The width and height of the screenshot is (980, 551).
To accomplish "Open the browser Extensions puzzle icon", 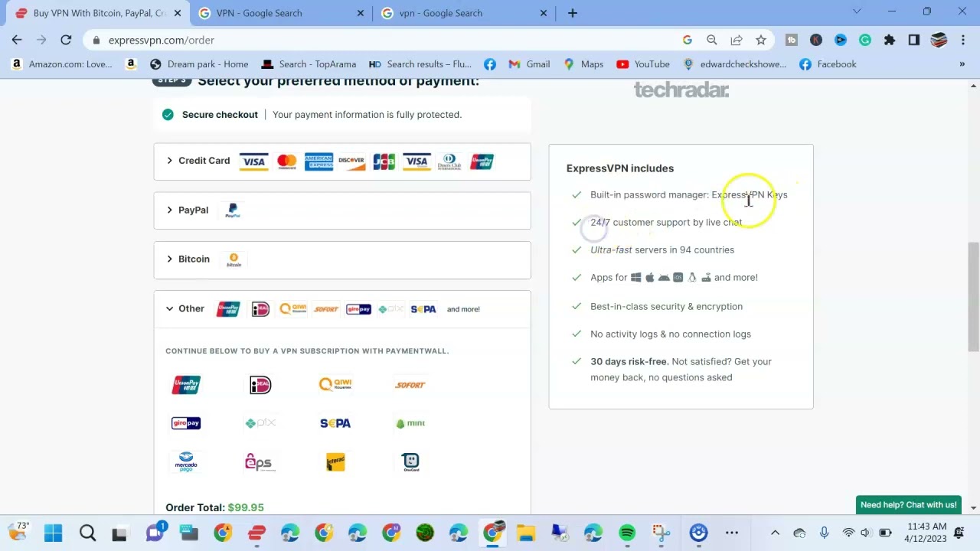I will (889, 40).
